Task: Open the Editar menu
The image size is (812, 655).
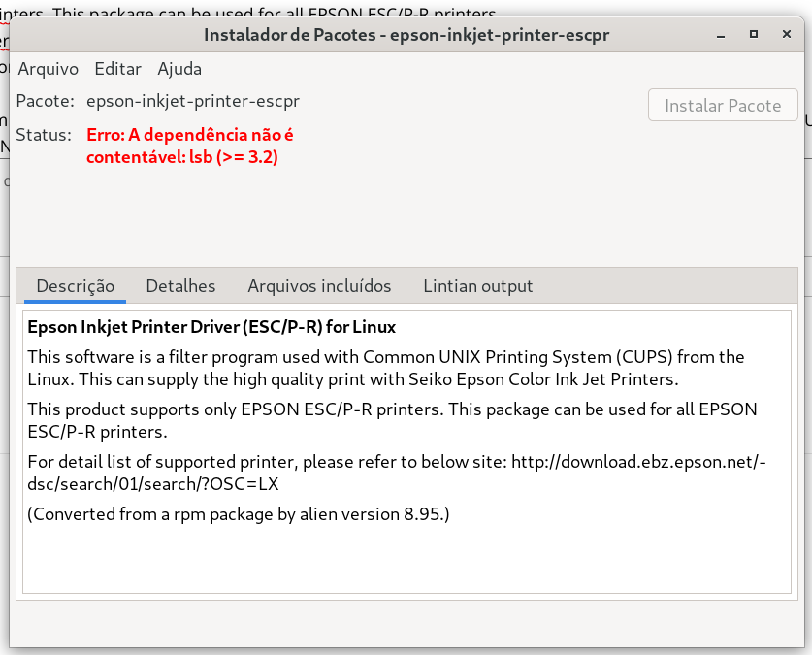Action: click(117, 68)
